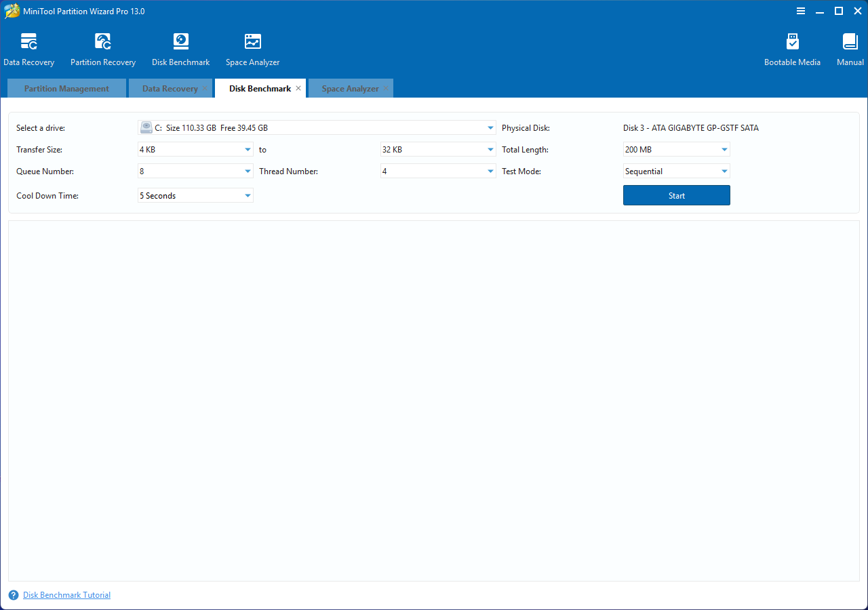
Task: Select the Disk Benchmark tab
Action: [x=260, y=88]
